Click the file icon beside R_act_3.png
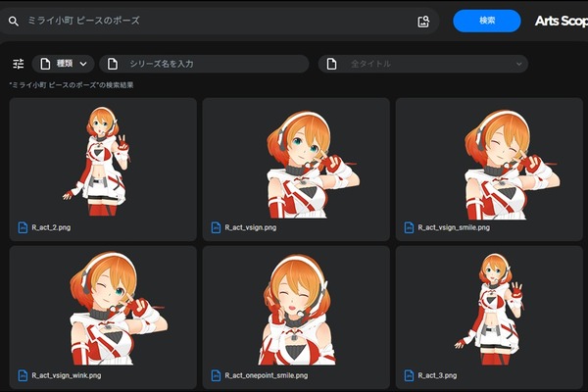Screen dimensions: 588x392 coord(409,375)
